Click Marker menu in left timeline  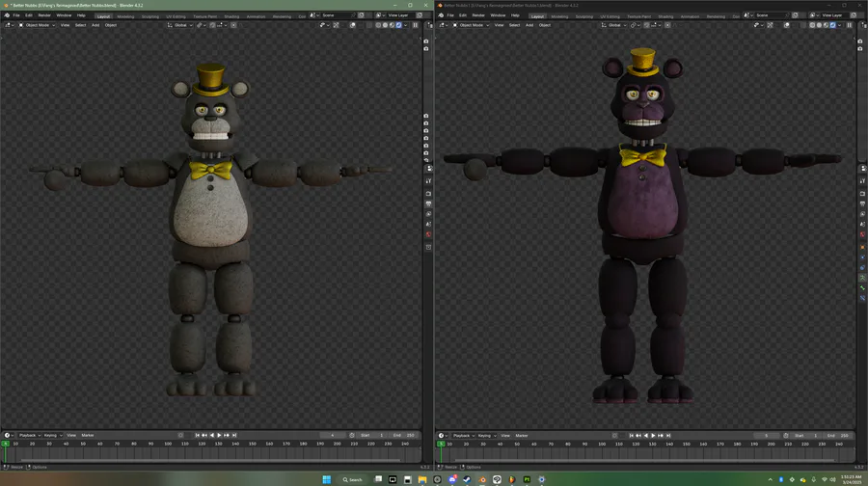[88, 435]
